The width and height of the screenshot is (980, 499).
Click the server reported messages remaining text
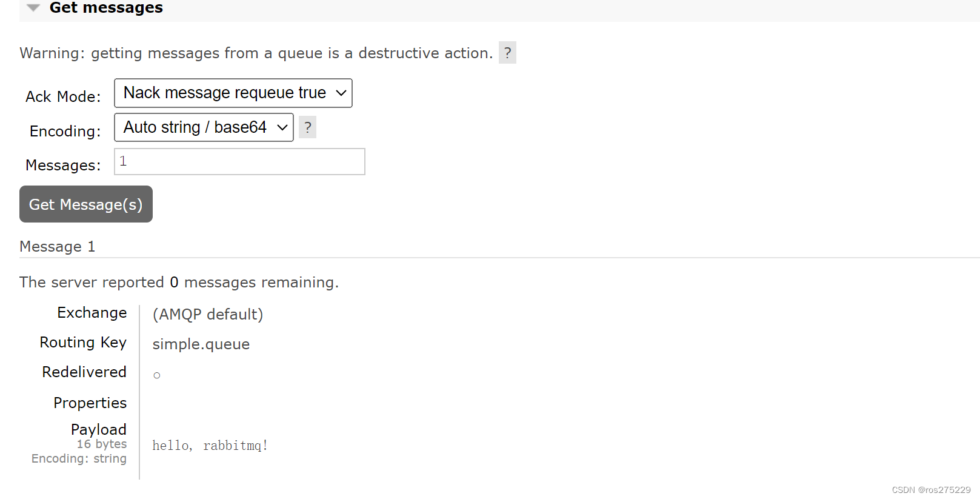pyautogui.click(x=179, y=283)
